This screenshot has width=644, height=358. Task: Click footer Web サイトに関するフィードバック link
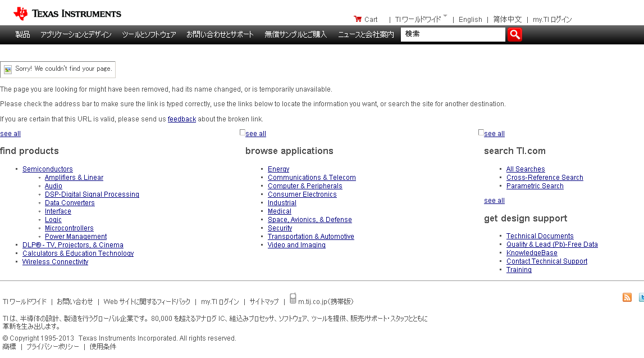[147, 302]
